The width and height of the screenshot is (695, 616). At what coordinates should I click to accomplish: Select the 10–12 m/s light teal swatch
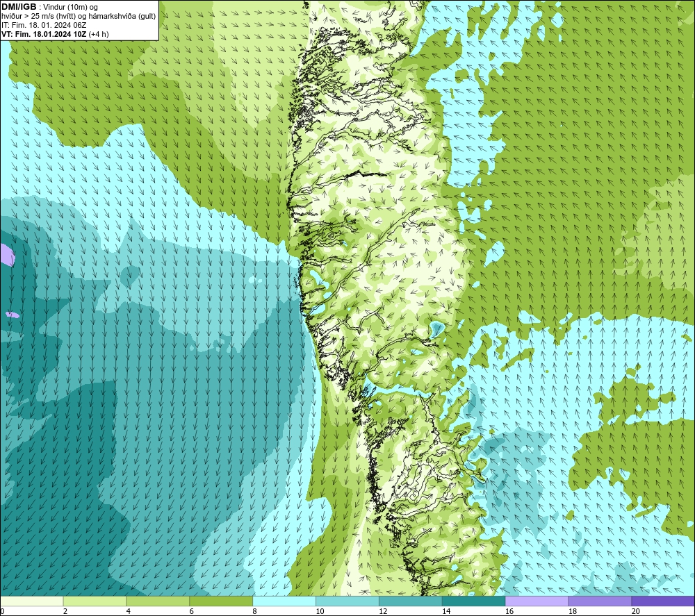[x=347, y=601]
